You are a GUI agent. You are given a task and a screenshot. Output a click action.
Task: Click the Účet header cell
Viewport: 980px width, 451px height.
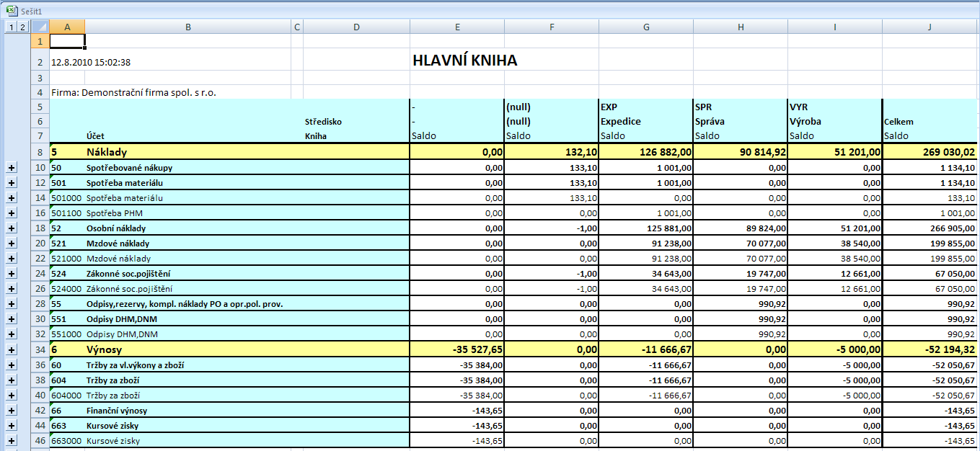pyautogui.click(x=97, y=135)
